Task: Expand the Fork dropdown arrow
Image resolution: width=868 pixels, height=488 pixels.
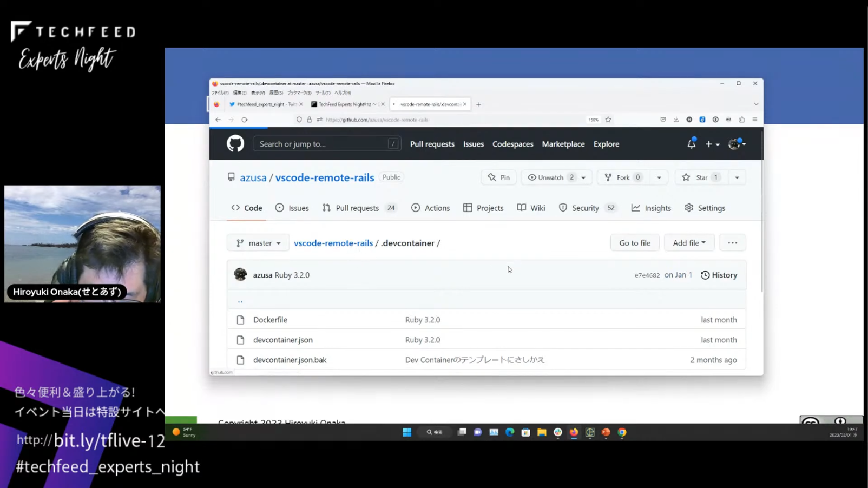Action: pyautogui.click(x=659, y=177)
